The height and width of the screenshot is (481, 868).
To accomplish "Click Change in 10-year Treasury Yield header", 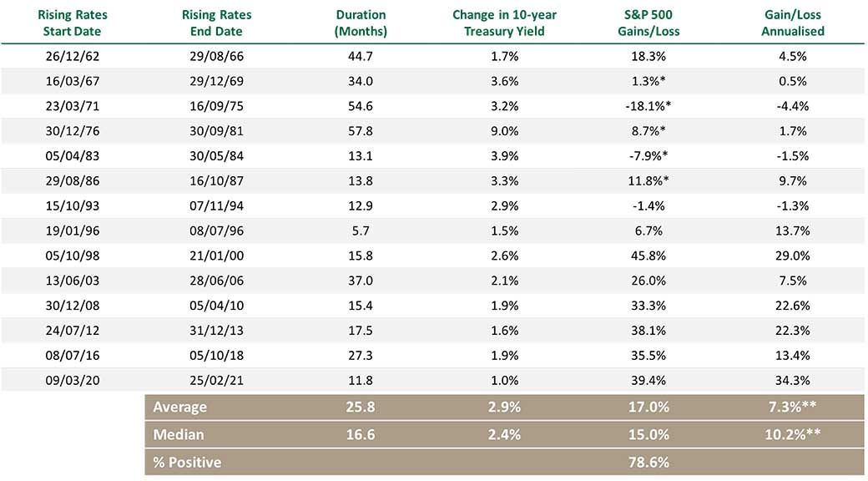I will tap(504, 23).
